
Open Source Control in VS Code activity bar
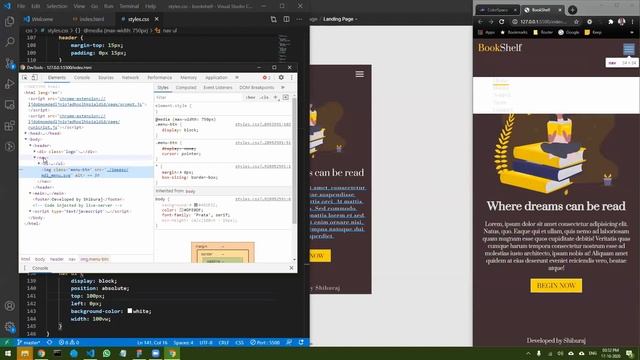click(9, 63)
